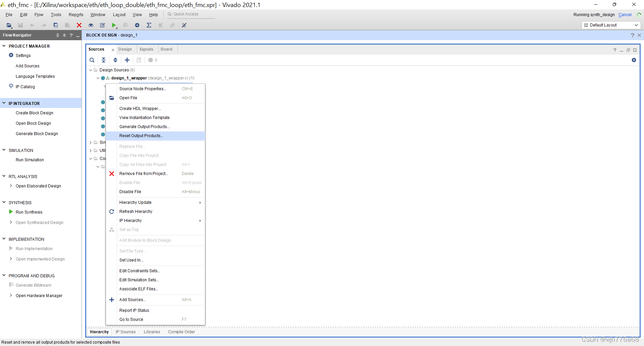Click the Open Project toolbar icon
Image resolution: width=644 pixels, height=346 pixels.
click(9, 25)
